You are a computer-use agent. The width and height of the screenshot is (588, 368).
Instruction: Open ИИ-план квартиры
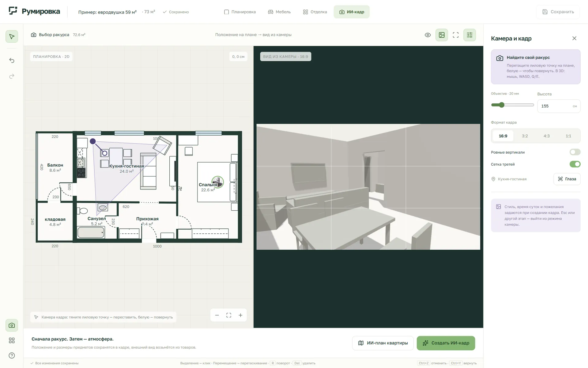pyautogui.click(x=383, y=343)
